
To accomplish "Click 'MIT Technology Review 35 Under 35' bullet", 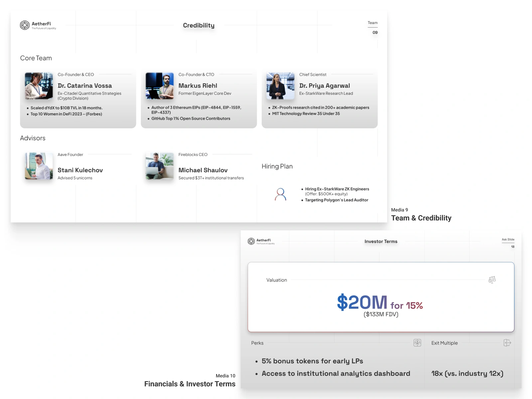I will [x=306, y=114].
